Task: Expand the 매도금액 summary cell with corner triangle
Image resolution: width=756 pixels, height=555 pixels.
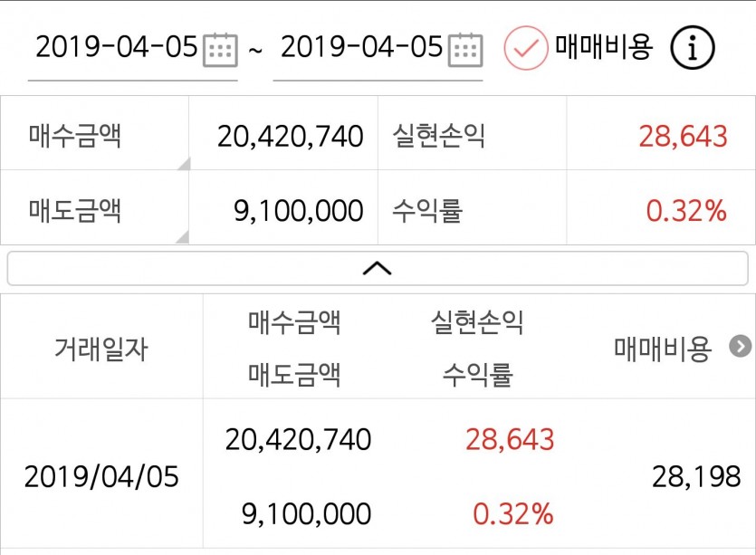Action: point(94,211)
